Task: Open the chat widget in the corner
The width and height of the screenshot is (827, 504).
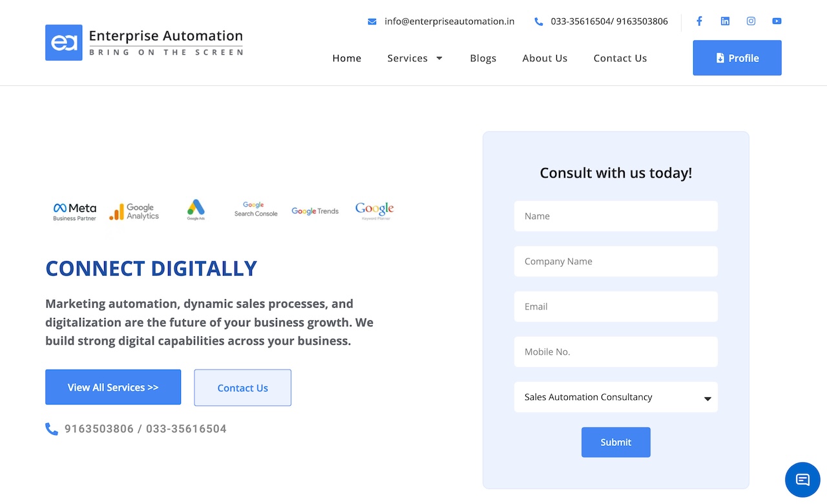Action: coord(802,479)
